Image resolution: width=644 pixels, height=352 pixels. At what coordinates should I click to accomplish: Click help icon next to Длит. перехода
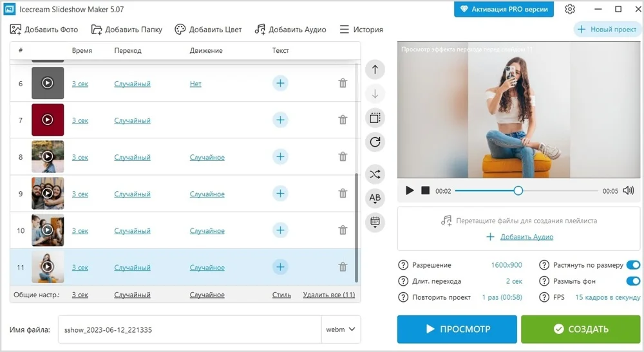click(x=403, y=281)
